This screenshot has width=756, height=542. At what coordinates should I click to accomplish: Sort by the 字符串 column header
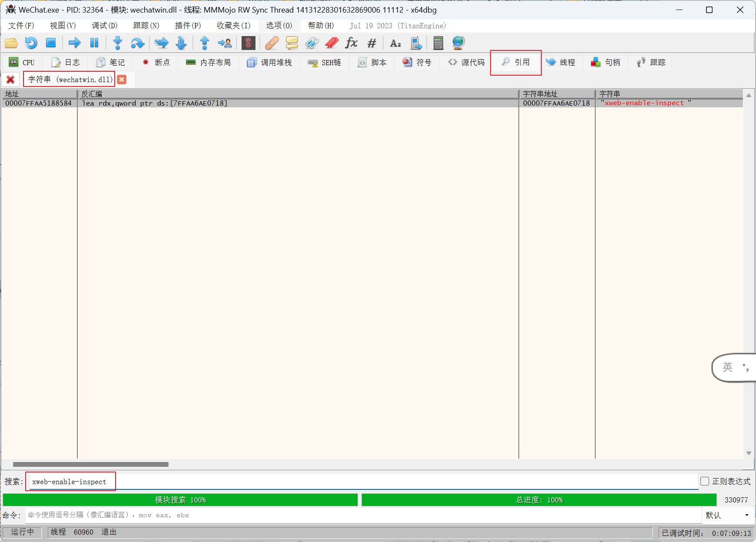669,94
